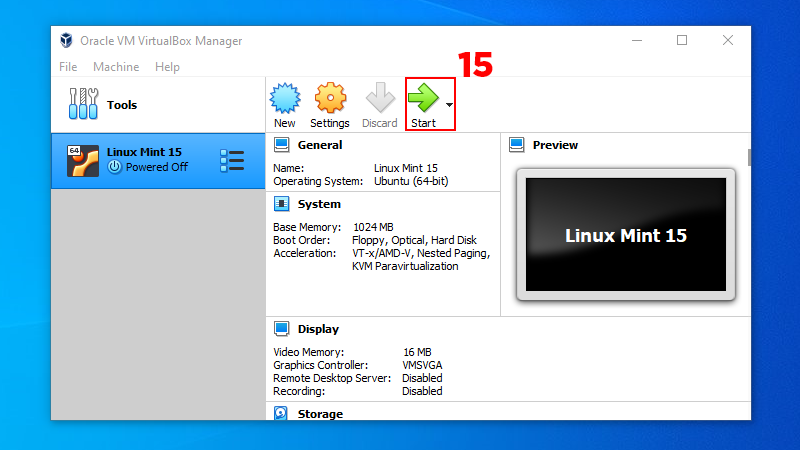Image resolution: width=800 pixels, height=450 pixels.
Task: Click the Oracle VM VirtualBox Manager title
Action: pyautogui.click(x=161, y=41)
